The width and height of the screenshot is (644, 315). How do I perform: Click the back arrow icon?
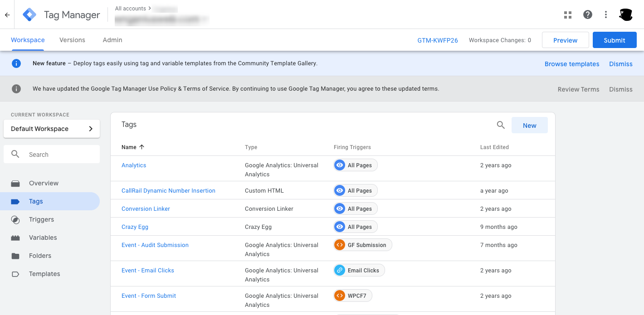tap(7, 15)
